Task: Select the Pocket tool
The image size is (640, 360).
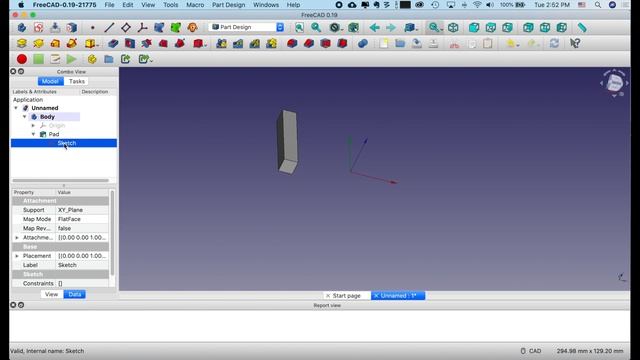Action: [113, 43]
